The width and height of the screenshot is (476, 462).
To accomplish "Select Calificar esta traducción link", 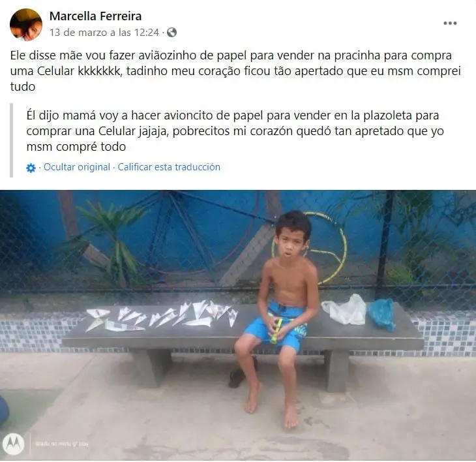I will click(169, 167).
